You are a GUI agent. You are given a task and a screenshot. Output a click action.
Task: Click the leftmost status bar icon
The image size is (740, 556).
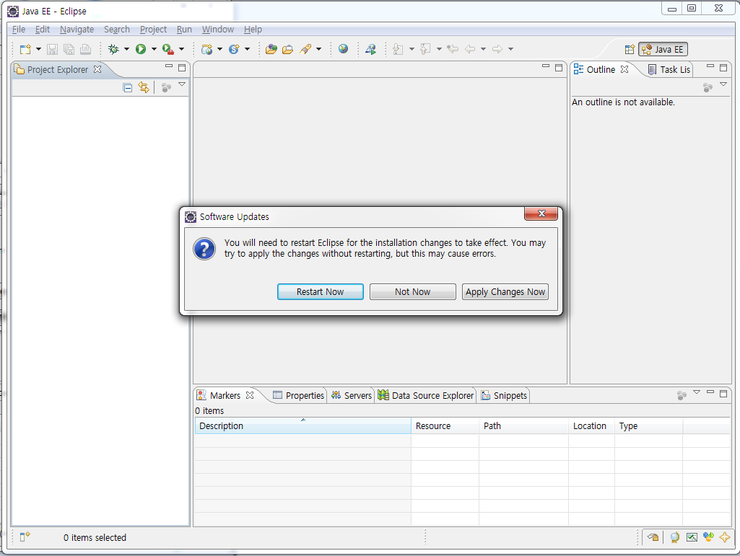click(x=25, y=537)
